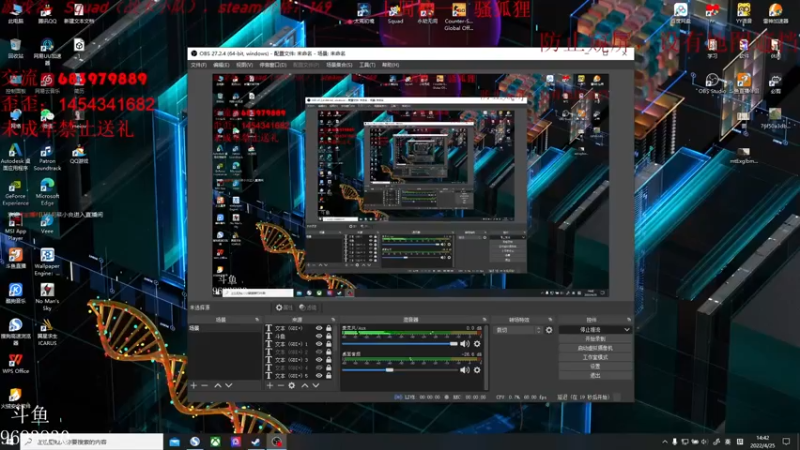Unlock the 文本 (GDI+) 1 source
Screen dimensions: 800x450
point(329,344)
